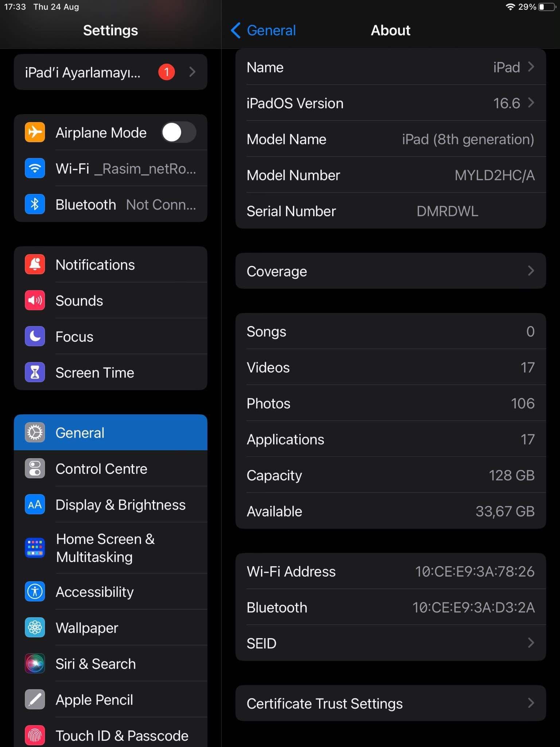Viewport: 560px width, 747px height.
Task: Open Siri & Search settings row
Action: (110, 663)
